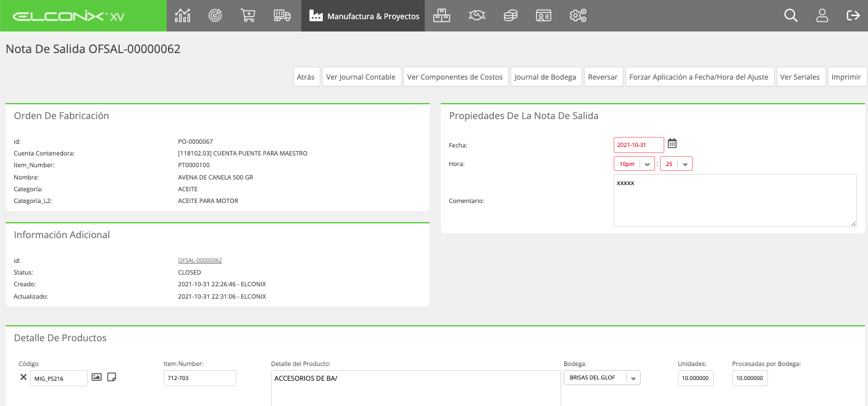The image size is (868, 406).
Task: Click the target goals icon in navbar
Action: (x=215, y=15)
